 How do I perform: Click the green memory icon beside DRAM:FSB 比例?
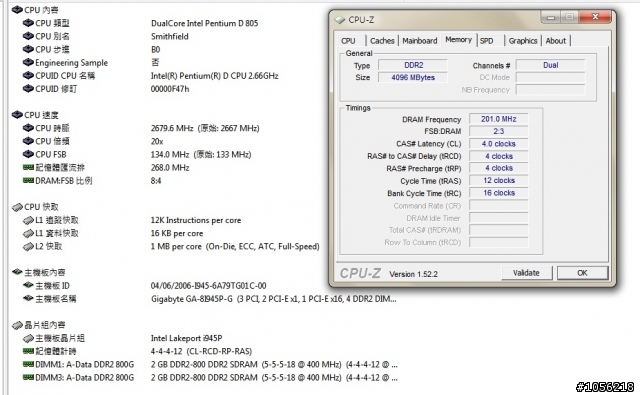click(28, 180)
